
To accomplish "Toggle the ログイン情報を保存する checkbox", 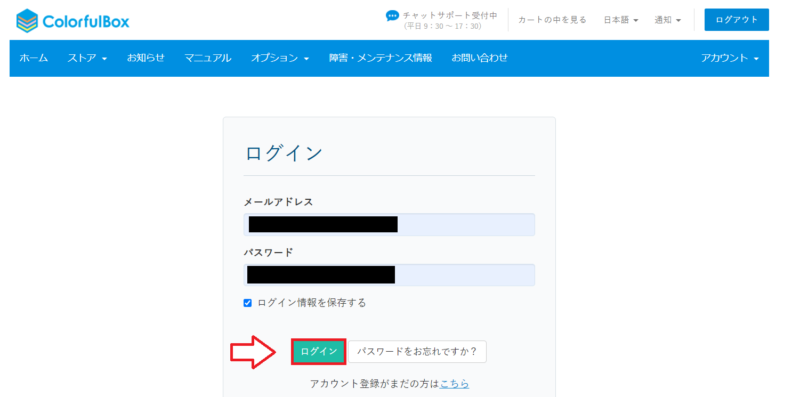I will pos(247,303).
